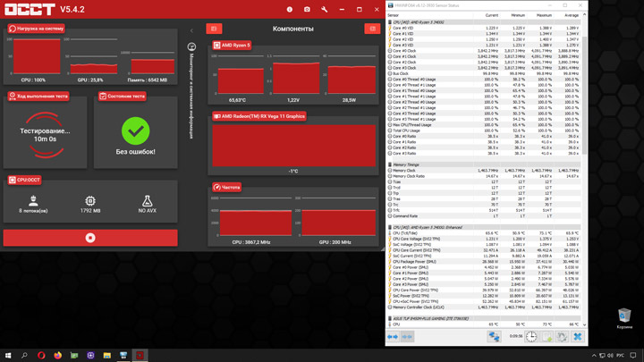Open OCCT settings wrench icon

(324, 9)
